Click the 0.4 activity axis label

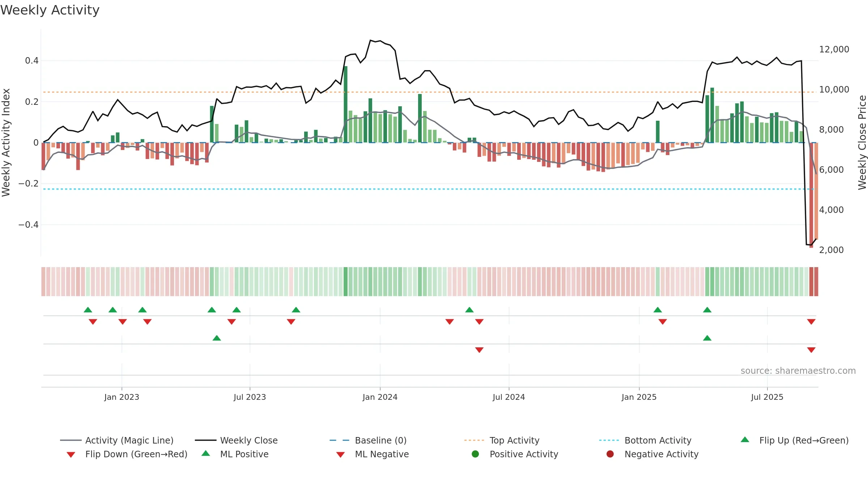tap(32, 61)
